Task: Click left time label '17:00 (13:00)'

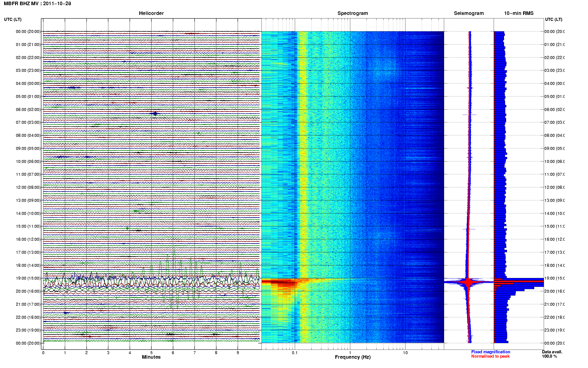Action: click(x=28, y=252)
